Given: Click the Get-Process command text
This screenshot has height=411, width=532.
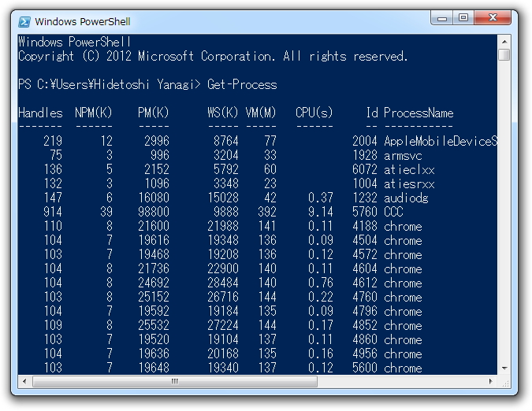Looking at the screenshot, I should (242, 84).
